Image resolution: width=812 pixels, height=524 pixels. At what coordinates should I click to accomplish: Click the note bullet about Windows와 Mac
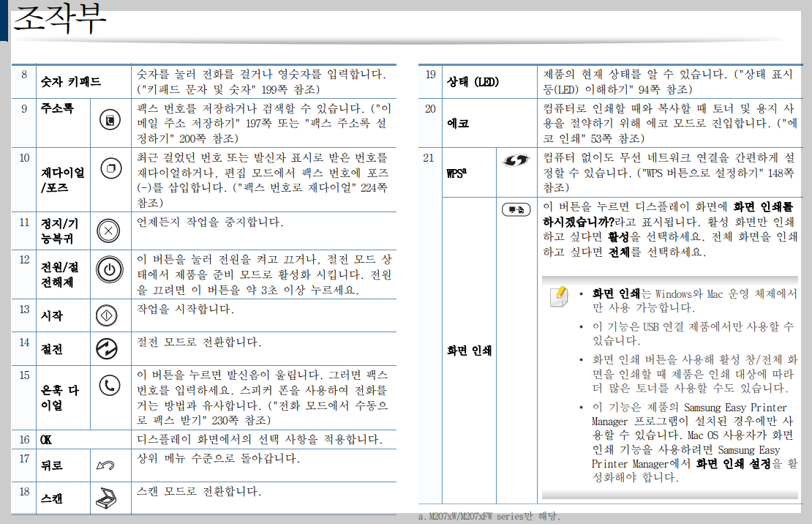pos(694,301)
